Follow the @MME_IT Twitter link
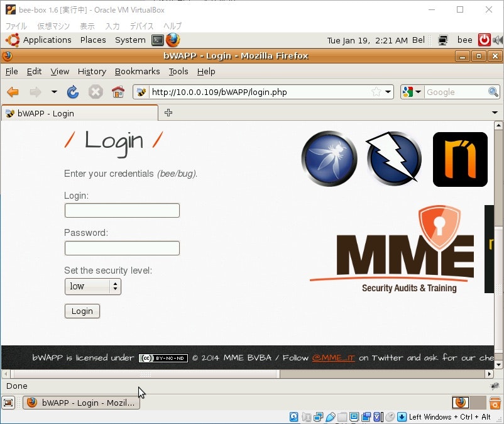The height and width of the screenshot is (424, 504). tap(333, 358)
